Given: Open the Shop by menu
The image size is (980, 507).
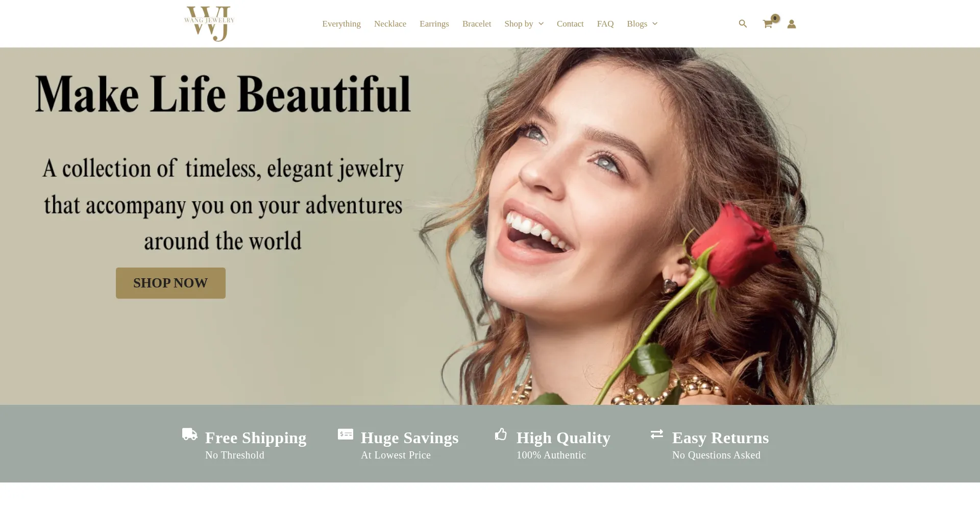Looking at the screenshot, I should click(x=519, y=24).
